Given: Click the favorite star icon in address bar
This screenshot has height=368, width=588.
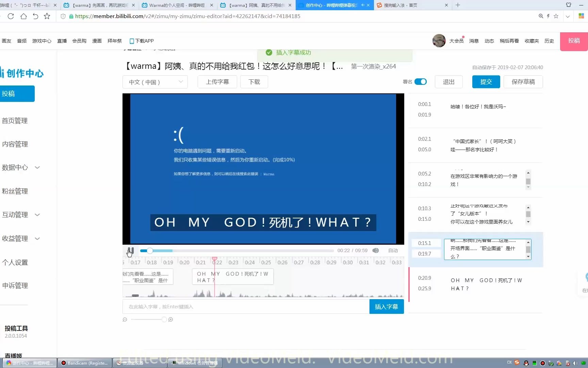Looking at the screenshot, I should (x=556, y=16).
